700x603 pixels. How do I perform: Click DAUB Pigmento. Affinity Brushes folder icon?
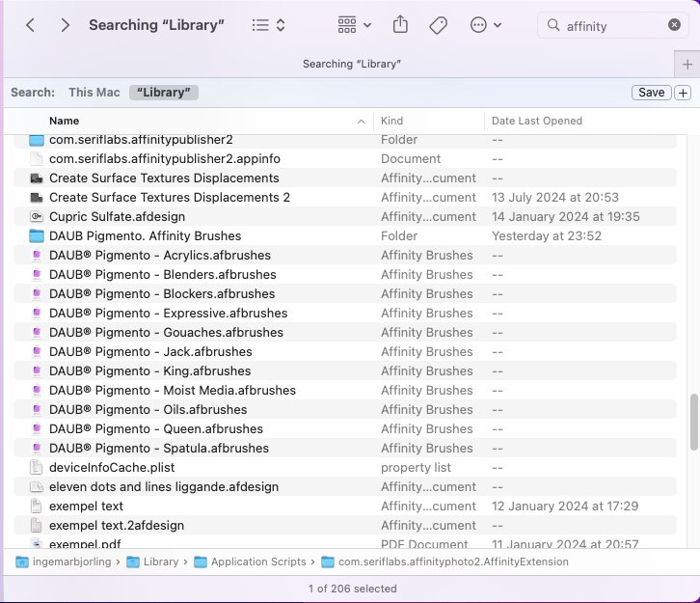coord(37,235)
